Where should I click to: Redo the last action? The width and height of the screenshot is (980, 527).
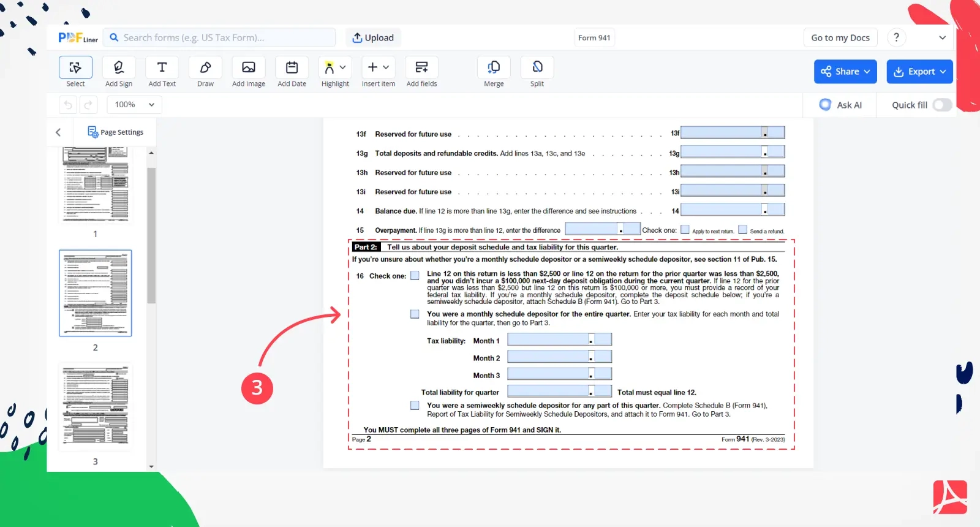(x=88, y=105)
